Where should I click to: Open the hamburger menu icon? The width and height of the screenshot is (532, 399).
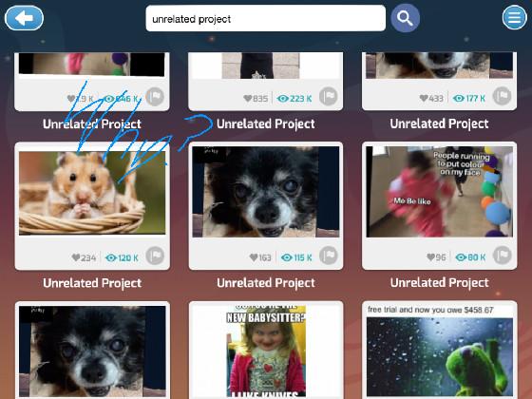514,17
